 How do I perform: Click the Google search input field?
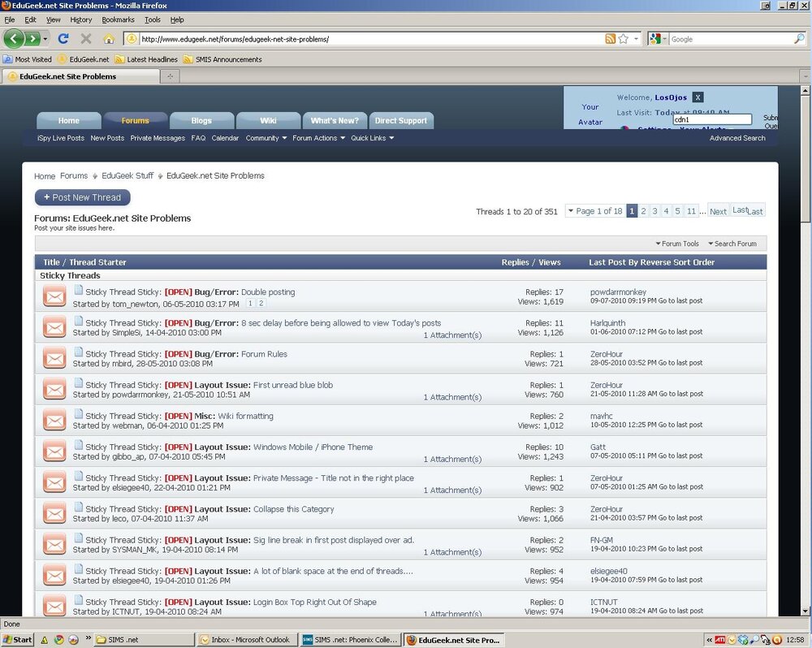tap(732, 39)
